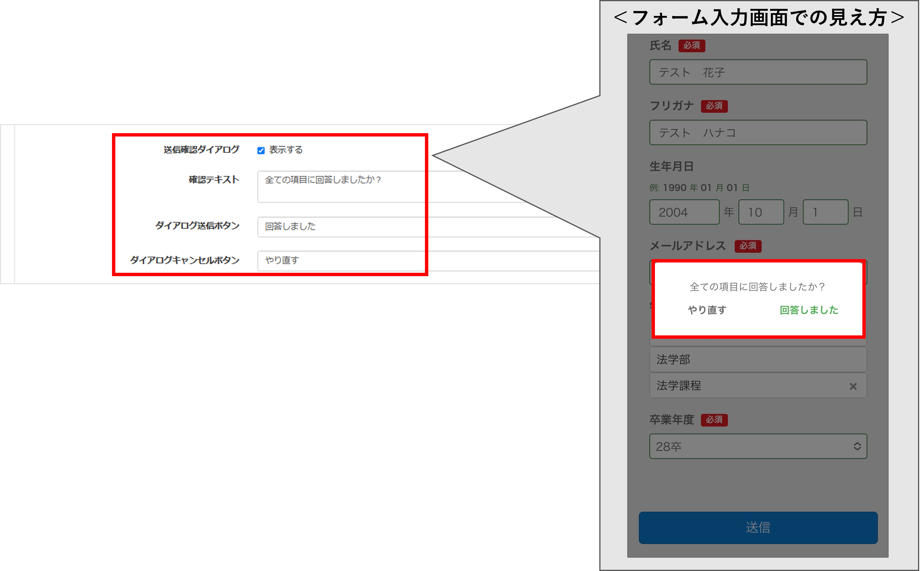924x571 pixels.
Task: Click やり直す in the confirmation dialog
Action: point(707,310)
